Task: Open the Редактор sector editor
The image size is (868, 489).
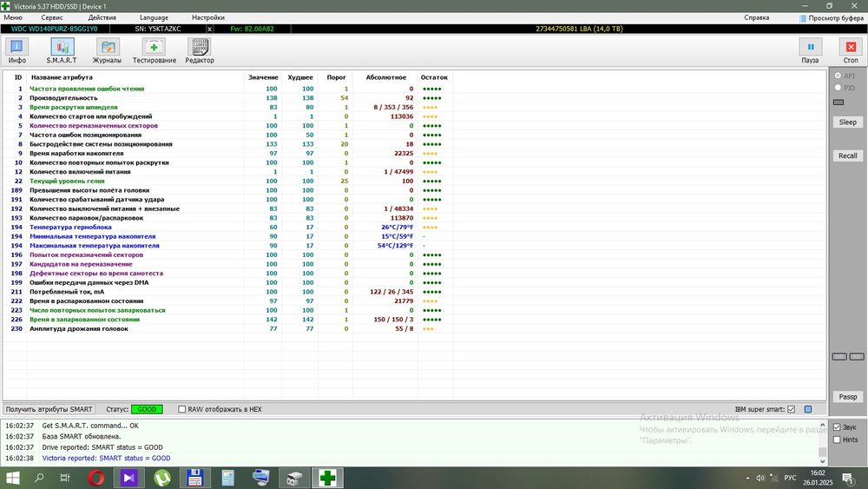Action: (x=199, y=50)
